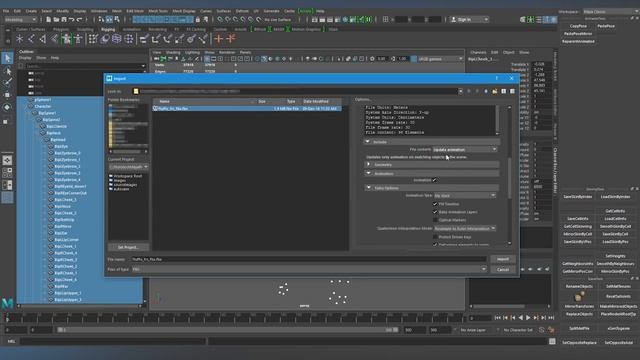
Task: Click the lock selection padlock icon
Action: 198,19
